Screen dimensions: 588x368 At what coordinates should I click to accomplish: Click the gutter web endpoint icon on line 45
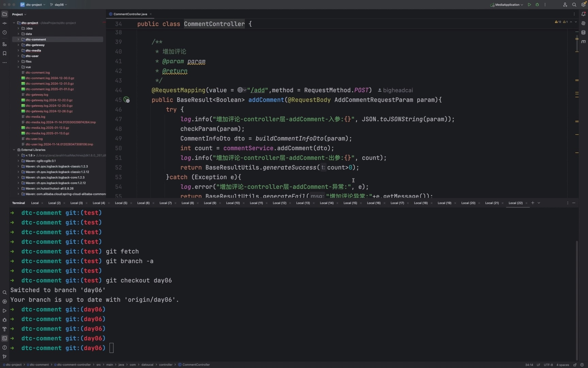pyautogui.click(x=127, y=100)
